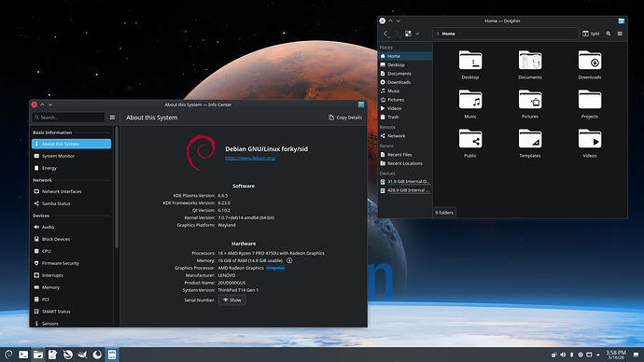Viewport: 644px width, 362px height.
Task: Open Recent Files in Dolphin sidebar
Action: coord(405,155)
